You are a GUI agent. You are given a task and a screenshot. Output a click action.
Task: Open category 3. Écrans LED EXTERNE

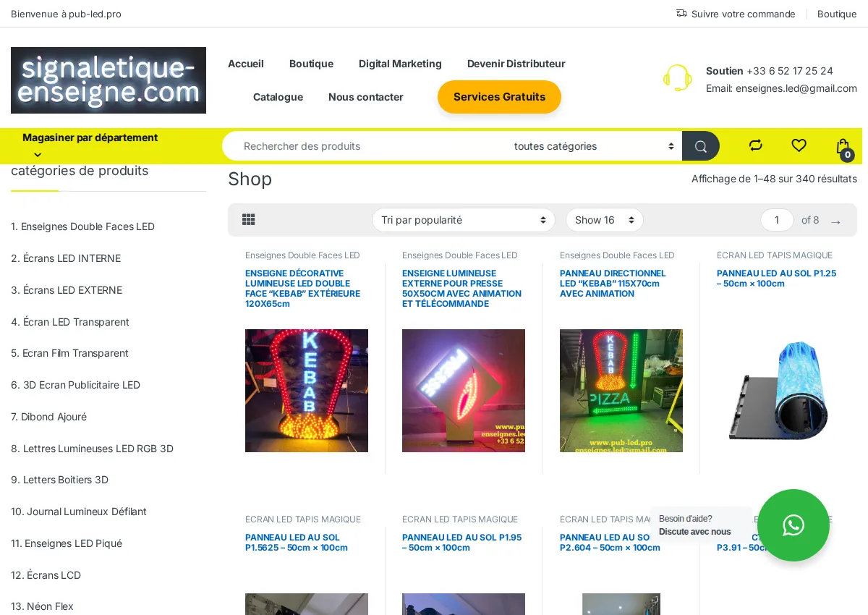[67, 290]
